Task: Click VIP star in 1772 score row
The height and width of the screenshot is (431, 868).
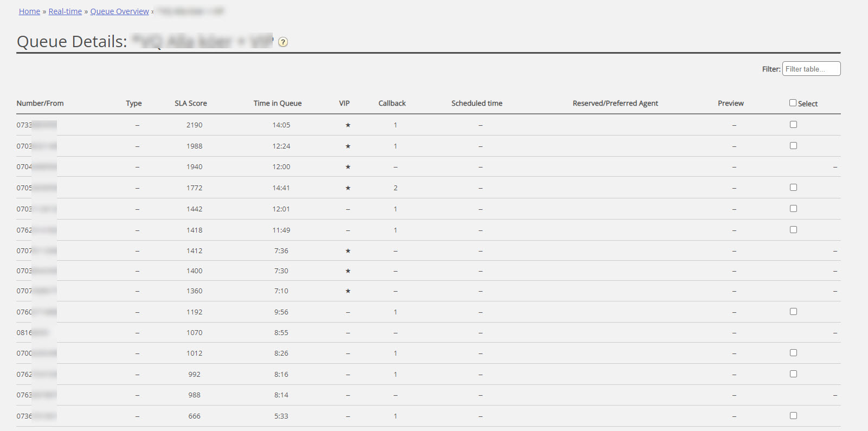Action: (x=348, y=188)
